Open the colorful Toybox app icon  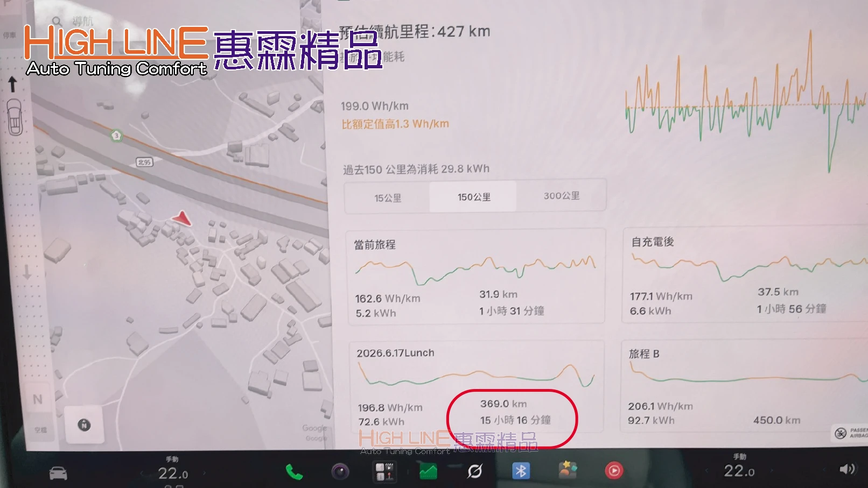click(568, 470)
